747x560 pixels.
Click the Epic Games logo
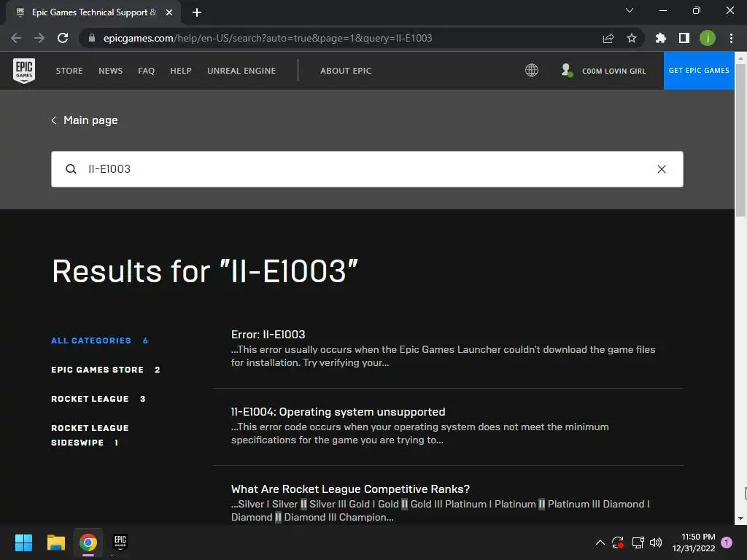[x=24, y=71]
